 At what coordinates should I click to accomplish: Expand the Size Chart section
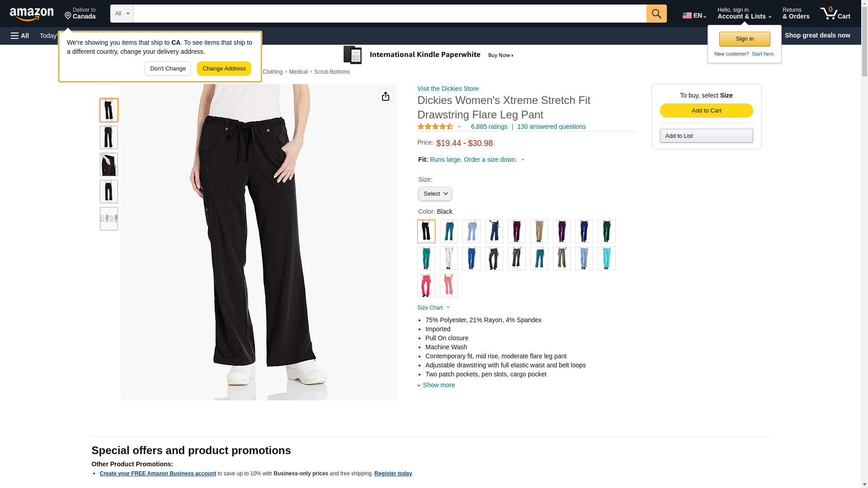[x=433, y=308]
